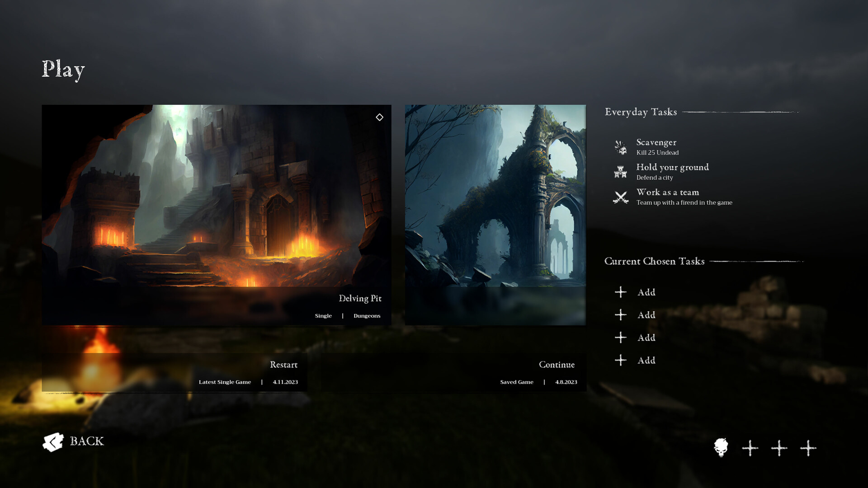Select the first cross icon near the skull
Viewport: 868px width, 488px height.
[x=750, y=447]
